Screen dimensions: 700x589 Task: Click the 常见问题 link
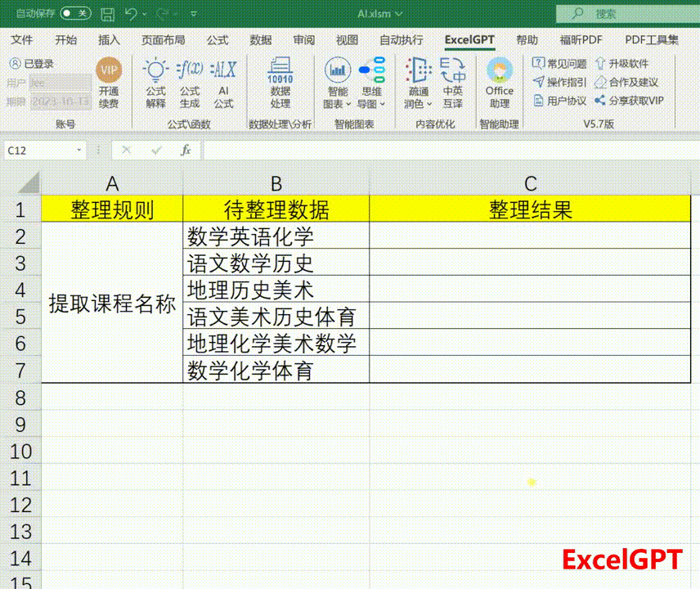click(559, 64)
